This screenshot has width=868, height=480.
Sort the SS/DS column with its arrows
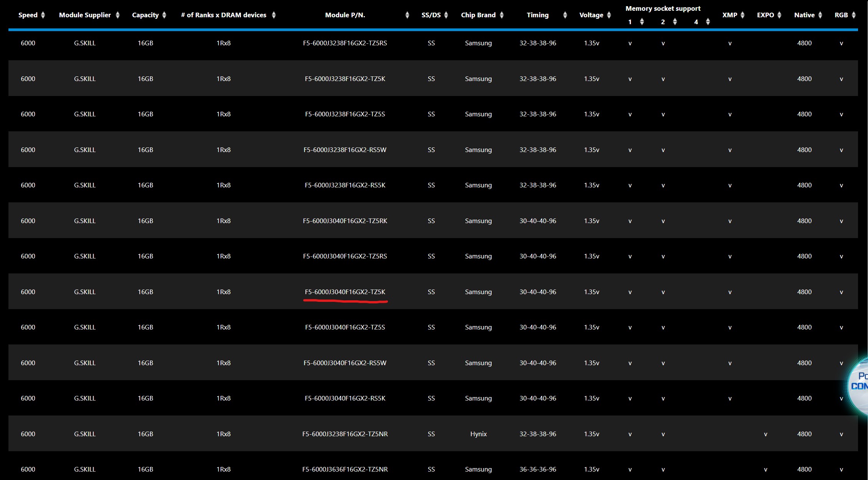[446, 15]
